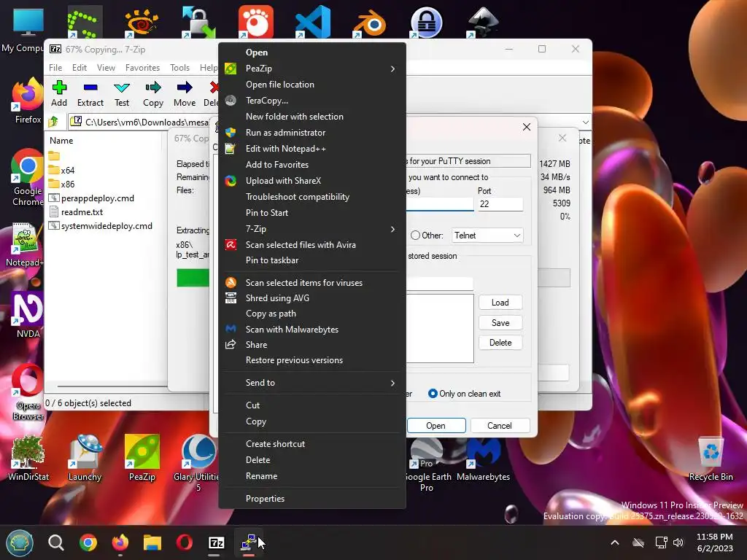Open Firefox from the desktop shortcut
This screenshot has width=747, height=560.
[x=28, y=101]
